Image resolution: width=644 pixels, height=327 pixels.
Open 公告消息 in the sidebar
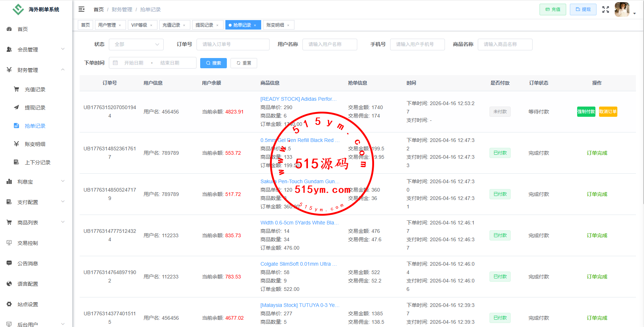pos(28,263)
